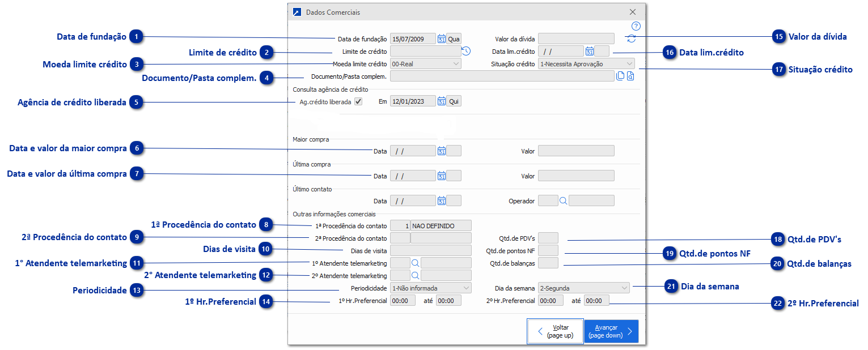The width and height of the screenshot is (868, 350).
Task: Open calendar for credit agency date
Action: coord(442,101)
